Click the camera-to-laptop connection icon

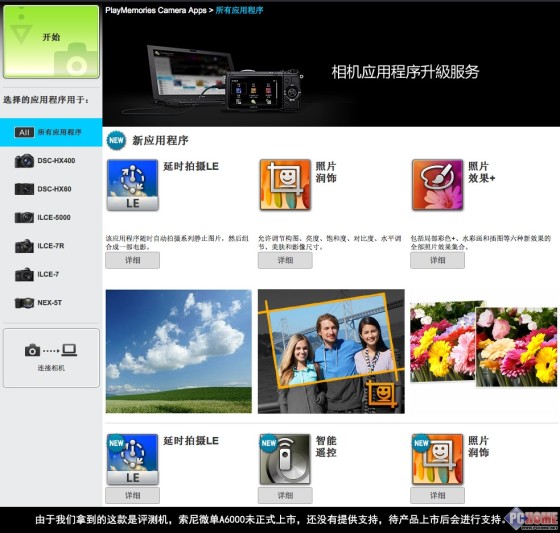51,350
